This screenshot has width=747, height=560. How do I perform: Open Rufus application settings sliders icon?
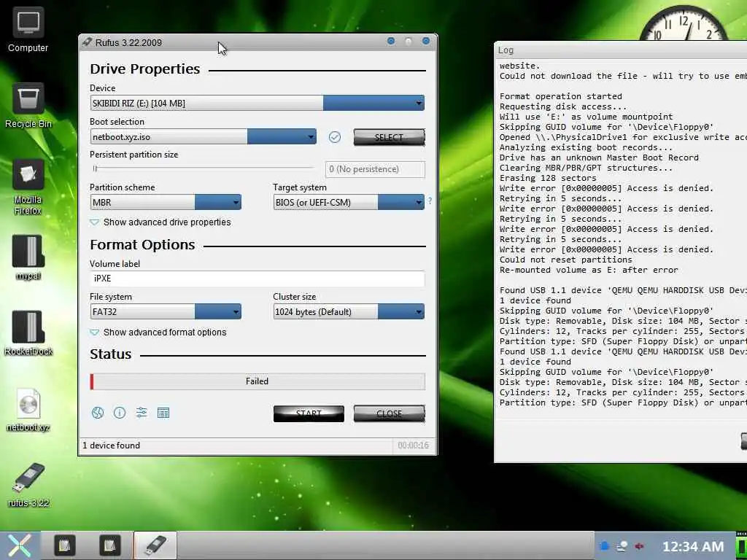[142, 413]
